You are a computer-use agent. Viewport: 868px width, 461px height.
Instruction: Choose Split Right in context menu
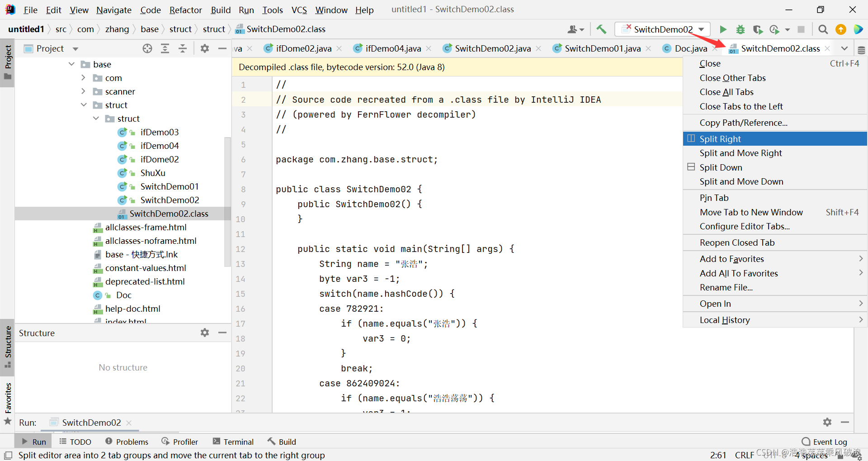click(x=775, y=139)
